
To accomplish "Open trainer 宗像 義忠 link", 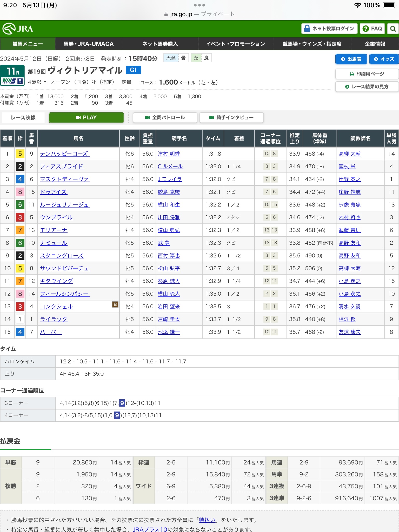I will click(x=350, y=205).
